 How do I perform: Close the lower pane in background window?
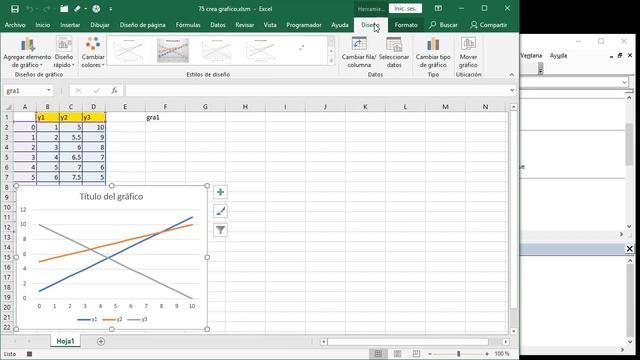tap(629, 249)
